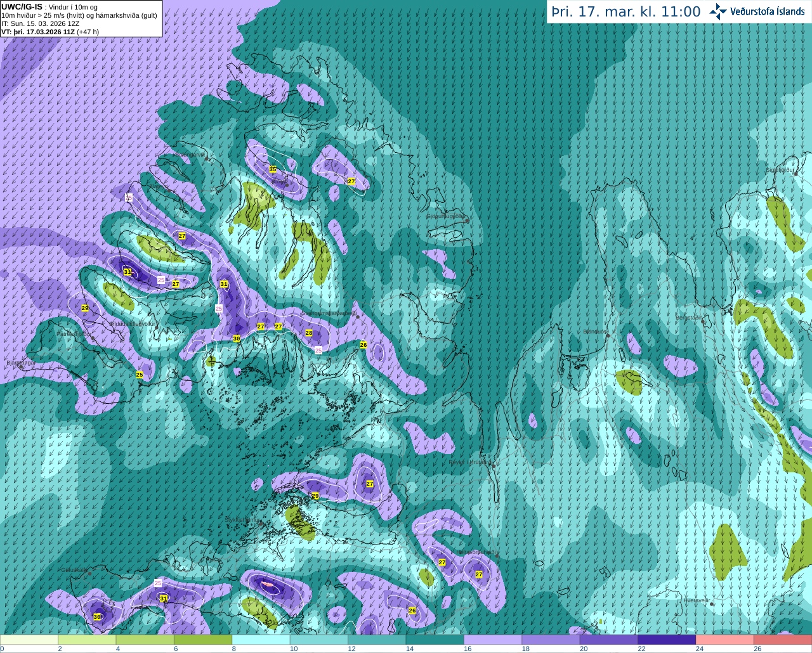Click the Bergstaðir station label
Viewport: 812px width, 653px height.
click(x=690, y=317)
